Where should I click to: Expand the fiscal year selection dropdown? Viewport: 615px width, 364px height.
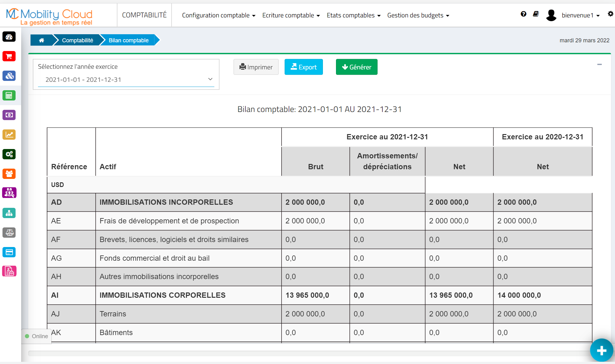tap(126, 80)
